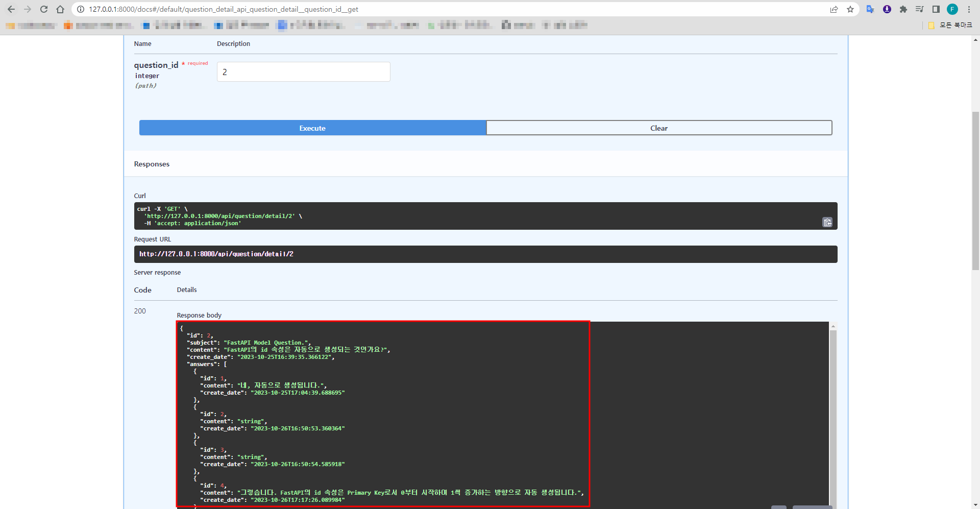Screen dimensions: 980x509
Task: Click the Details column header
Action: 187,289
